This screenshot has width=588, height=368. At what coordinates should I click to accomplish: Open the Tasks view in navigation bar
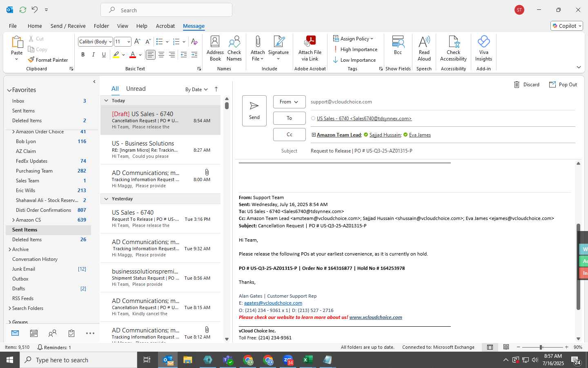tap(71, 334)
